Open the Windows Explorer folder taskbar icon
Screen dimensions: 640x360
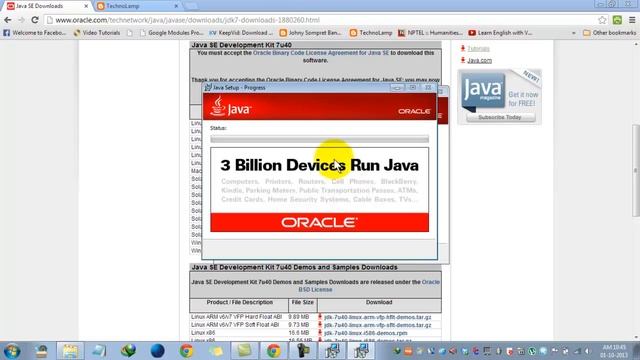pos(70,351)
